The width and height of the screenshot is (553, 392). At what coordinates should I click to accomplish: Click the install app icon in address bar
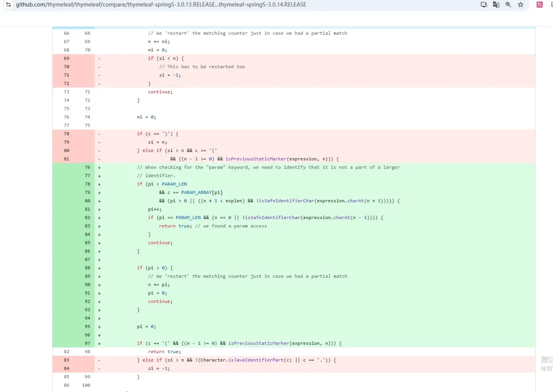(484, 5)
